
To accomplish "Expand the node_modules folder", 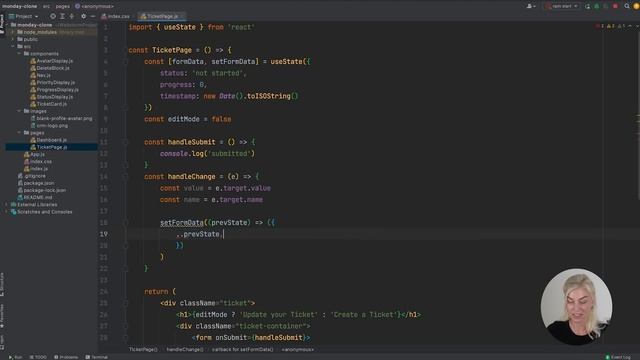I will [x=13, y=32].
